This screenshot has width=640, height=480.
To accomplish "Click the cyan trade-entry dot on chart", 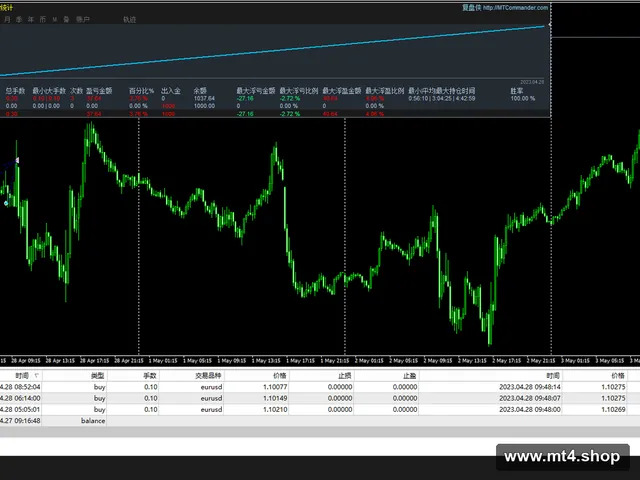I will point(6,203).
